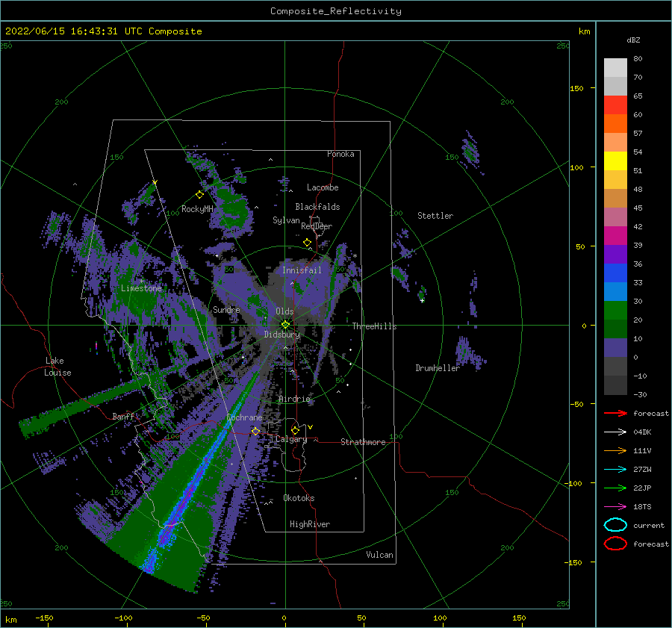Click the 'km' unit label at bottom left

10,620
